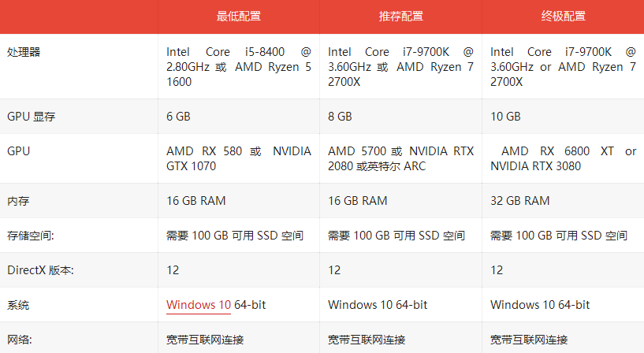Click the 存储空间 row label
This screenshot has width=644, height=353.
click(x=31, y=236)
